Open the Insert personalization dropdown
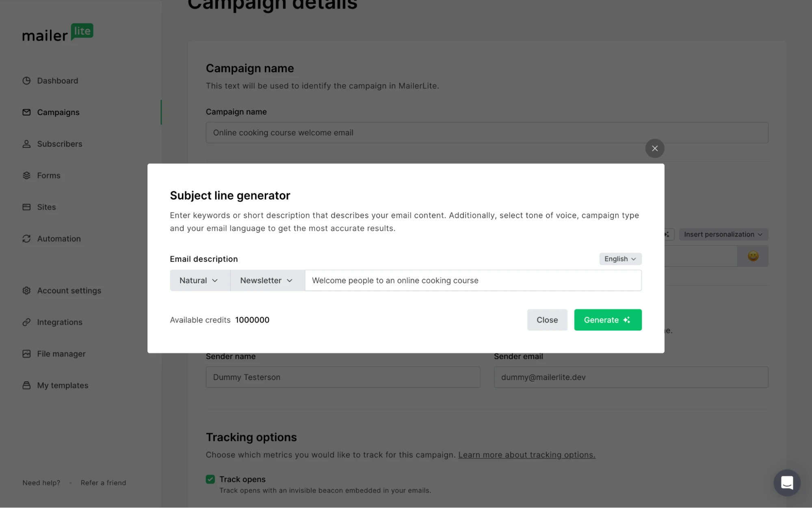812x508 pixels. click(723, 234)
